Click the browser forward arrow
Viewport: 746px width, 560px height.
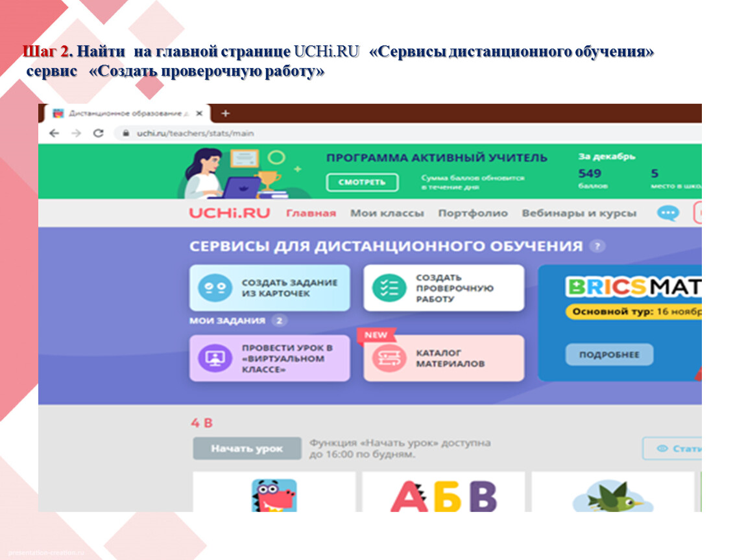[x=76, y=134]
